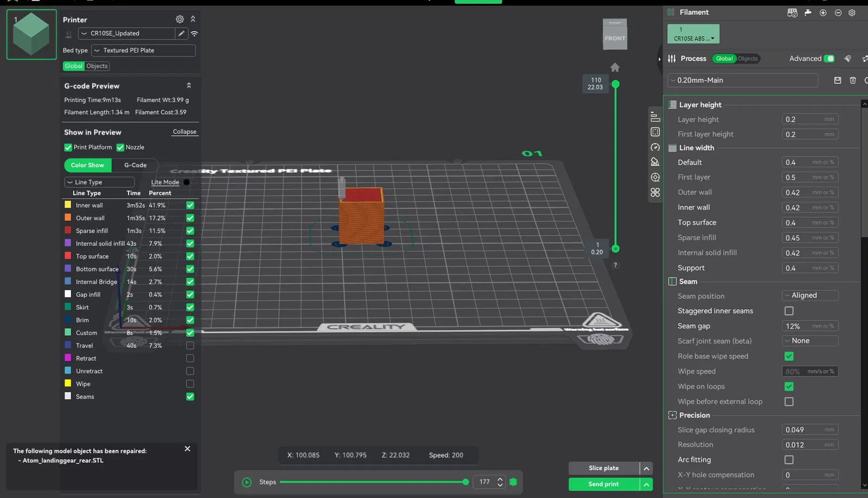Click the top handle of layer slider
Image resolution: width=868 pixels, height=498 pixels.
pos(615,84)
